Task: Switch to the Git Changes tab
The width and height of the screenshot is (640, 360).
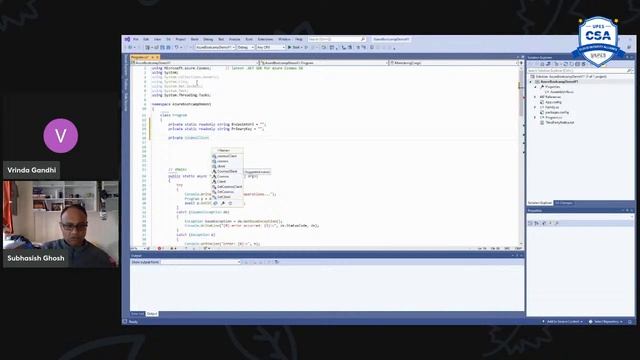Action: (x=564, y=203)
